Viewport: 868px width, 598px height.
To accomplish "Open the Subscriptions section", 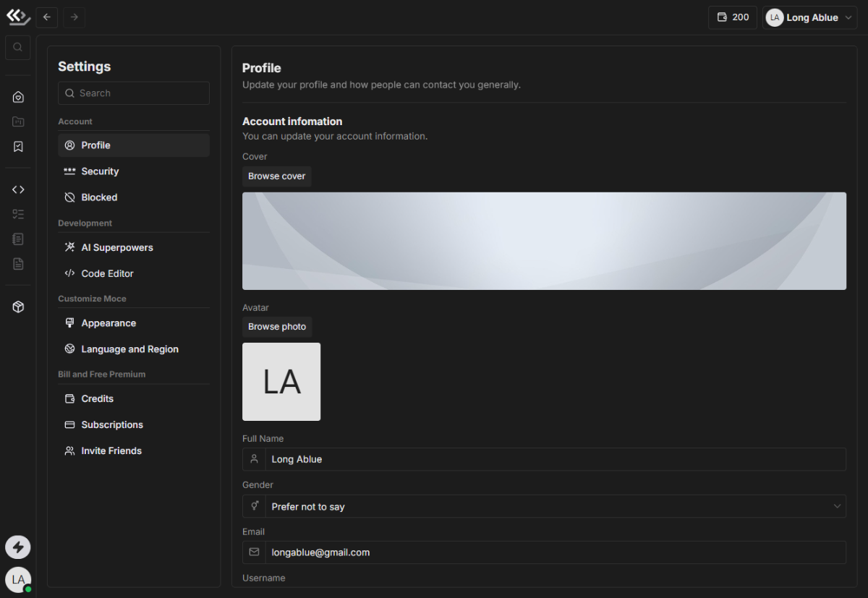I will (x=112, y=424).
